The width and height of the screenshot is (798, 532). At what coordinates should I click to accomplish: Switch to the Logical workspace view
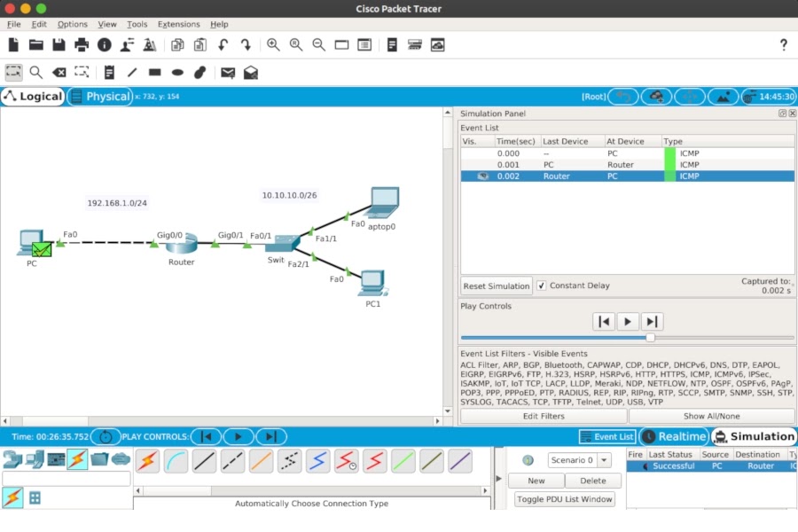coord(33,97)
